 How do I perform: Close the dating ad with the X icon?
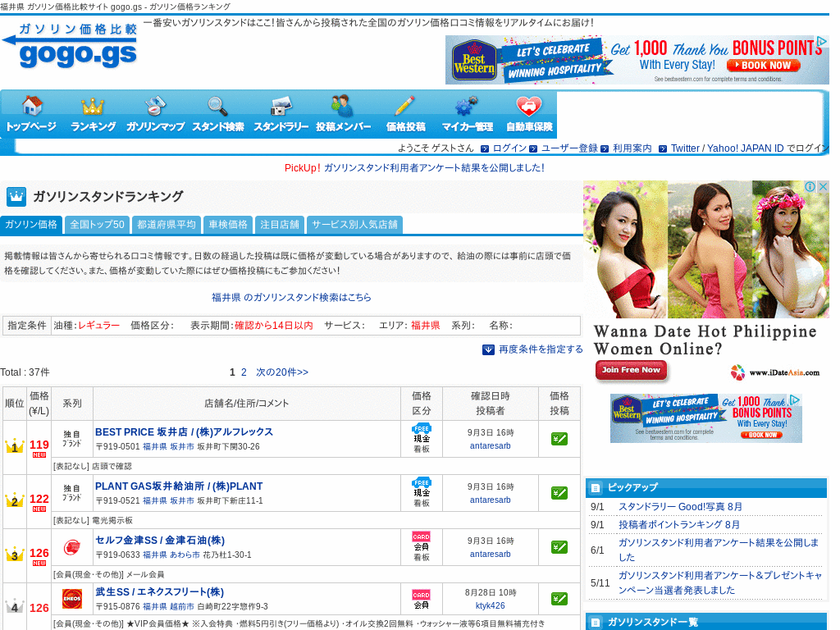[824, 186]
